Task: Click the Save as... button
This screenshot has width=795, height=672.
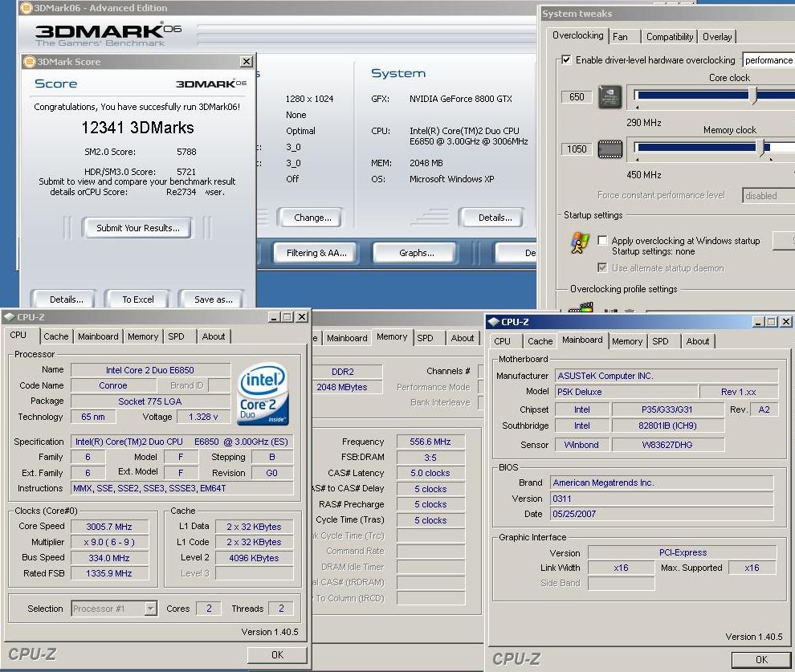Action: coord(214,299)
